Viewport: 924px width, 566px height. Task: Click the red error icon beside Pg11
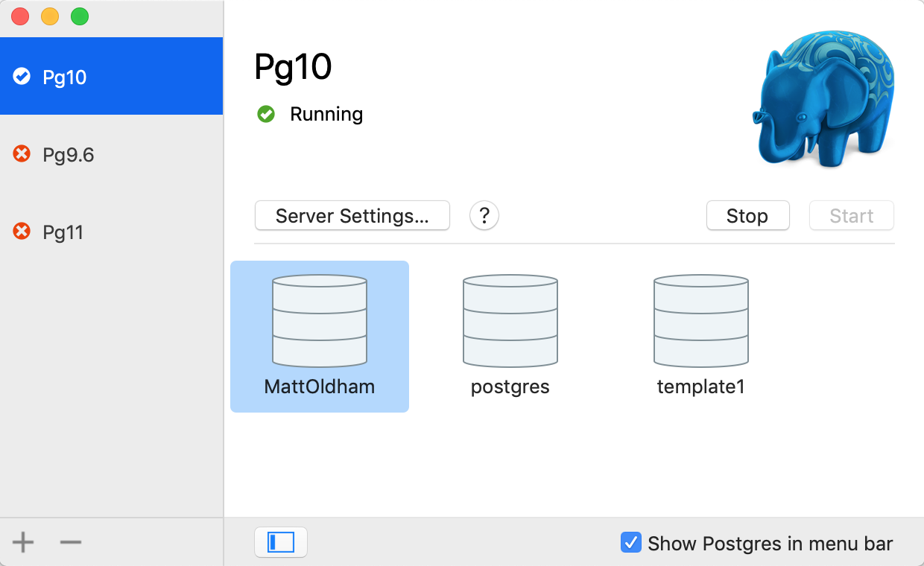(x=22, y=232)
